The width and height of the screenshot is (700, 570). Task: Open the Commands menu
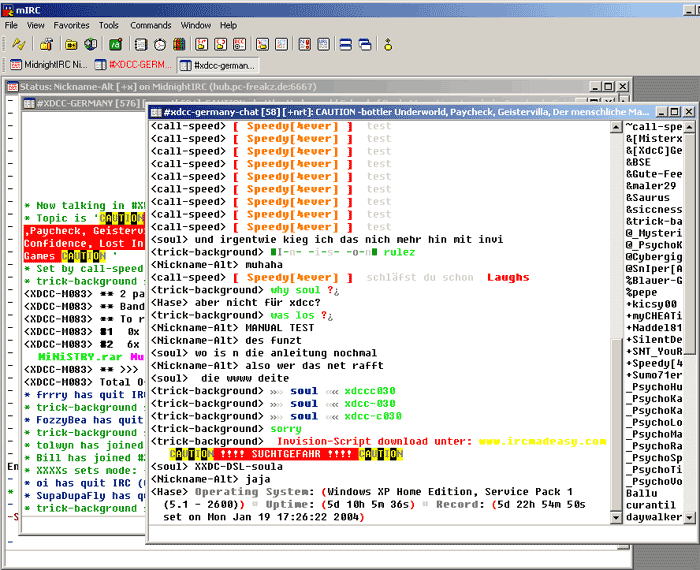[150, 25]
